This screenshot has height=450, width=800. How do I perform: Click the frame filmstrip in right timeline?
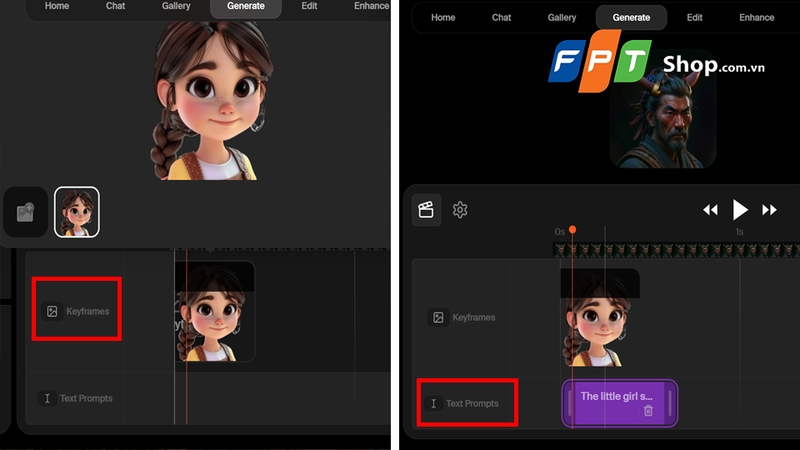tap(677, 250)
